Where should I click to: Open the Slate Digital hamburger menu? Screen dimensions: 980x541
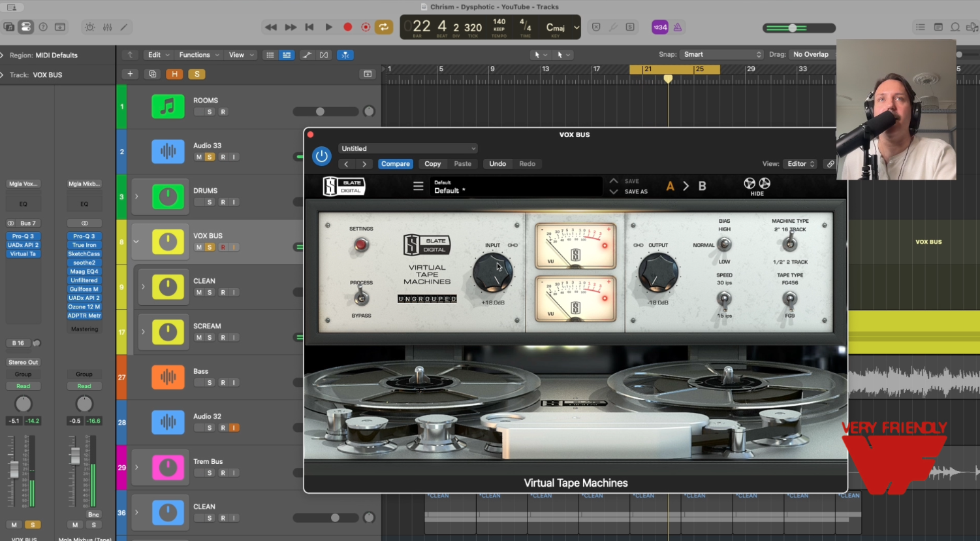click(419, 186)
